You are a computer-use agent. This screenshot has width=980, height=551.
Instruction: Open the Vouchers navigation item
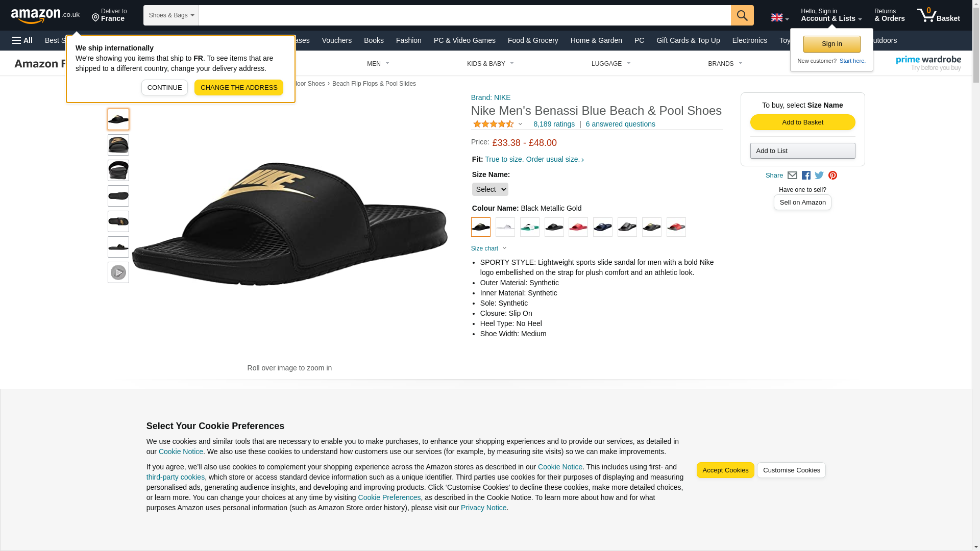click(x=337, y=40)
